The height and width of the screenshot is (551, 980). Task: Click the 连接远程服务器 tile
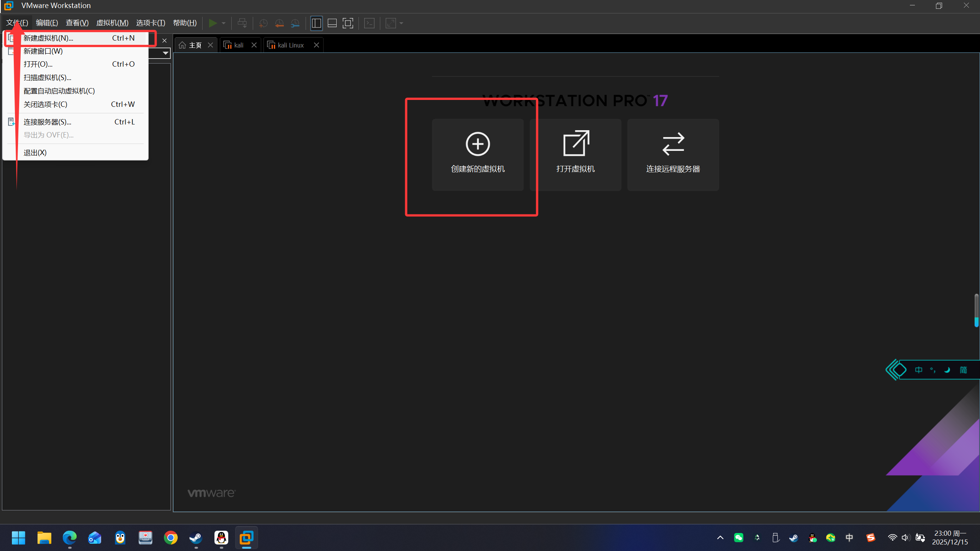(672, 154)
